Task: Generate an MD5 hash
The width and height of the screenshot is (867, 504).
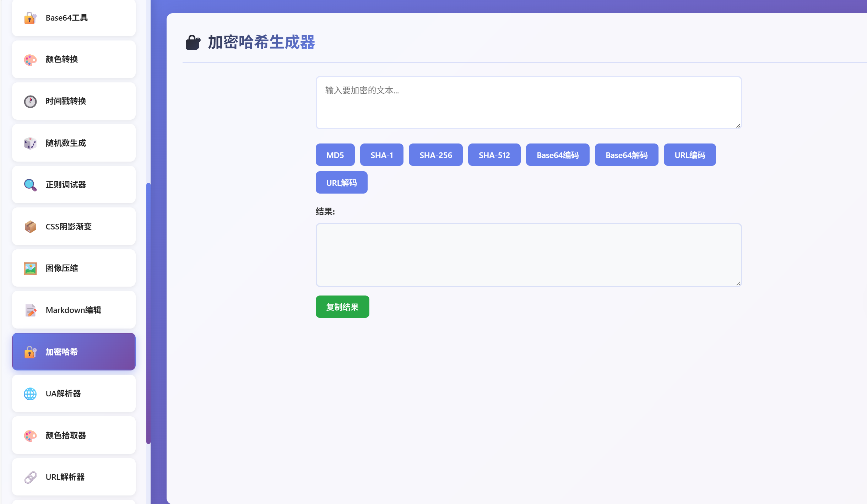Action: pyautogui.click(x=335, y=155)
